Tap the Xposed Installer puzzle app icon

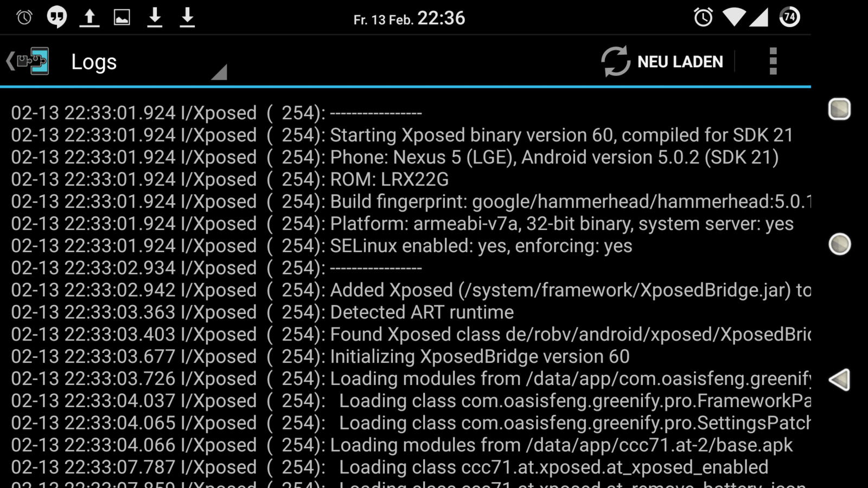[x=33, y=61]
